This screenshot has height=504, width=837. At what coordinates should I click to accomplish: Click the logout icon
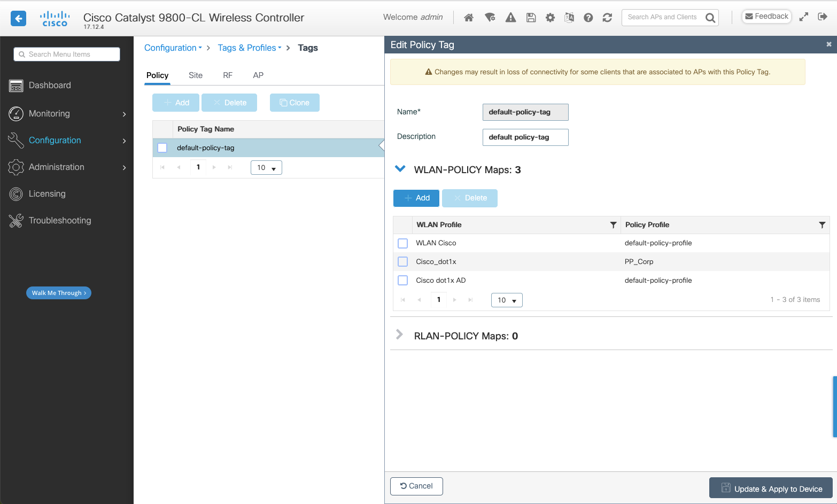tap(823, 17)
